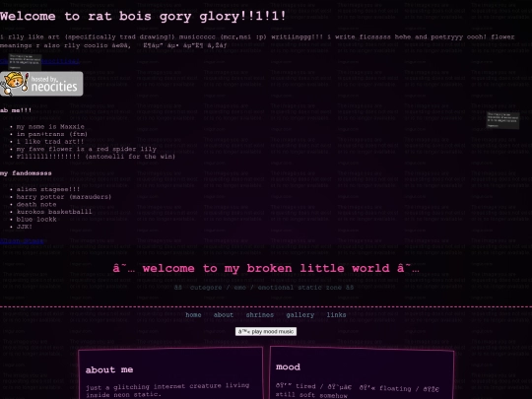Click the 'about me' card heading
This screenshot has height=399, width=532.
(x=109, y=369)
